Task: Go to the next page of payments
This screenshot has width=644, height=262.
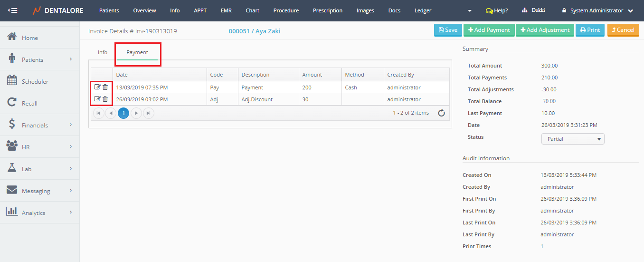Action: pyautogui.click(x=136, y=113)
